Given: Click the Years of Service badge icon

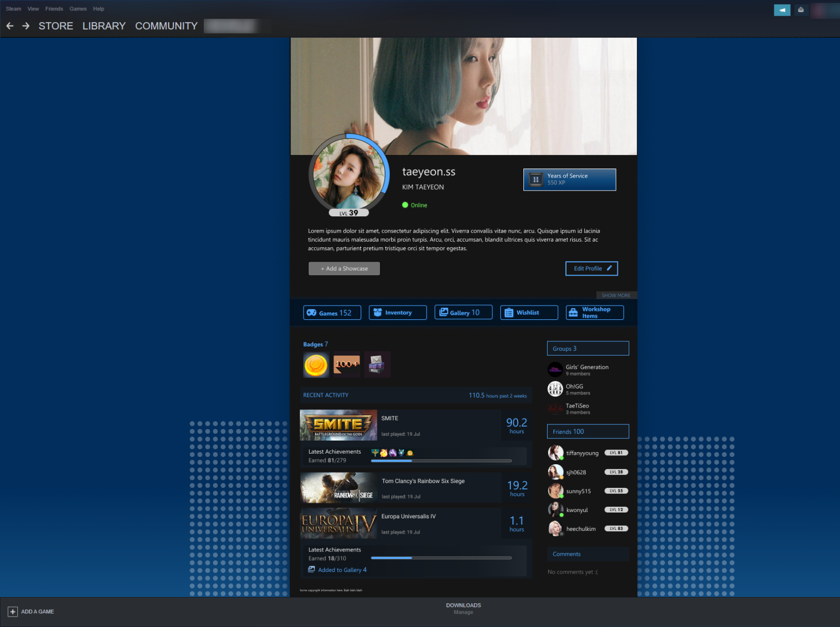Looking at the screenshot, I should point(534,180).
